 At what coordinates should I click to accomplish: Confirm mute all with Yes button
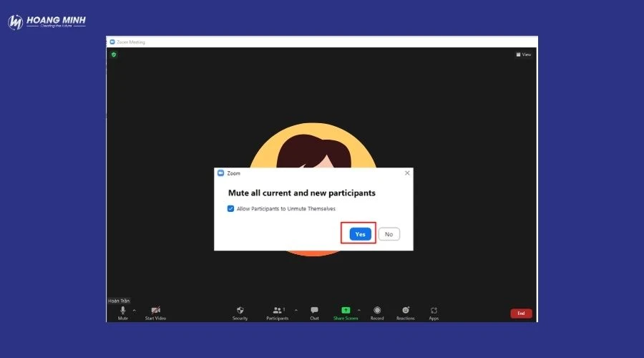tap(360, 234)
